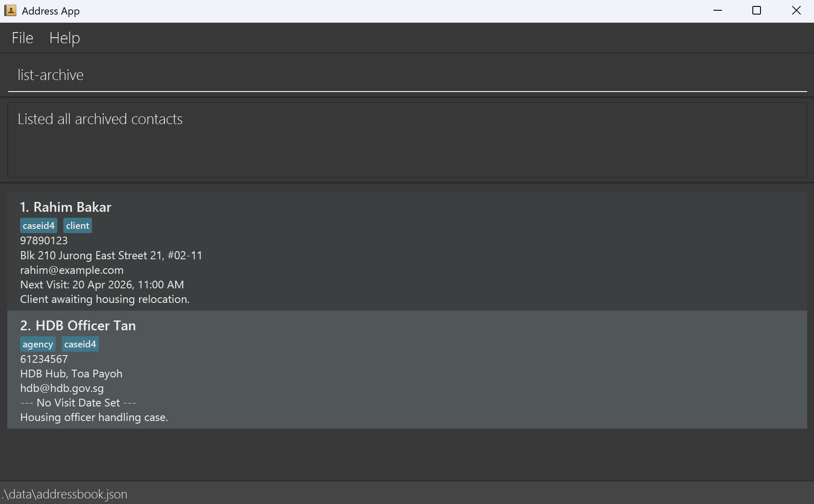Open the Help menu
Image resolution: width=814 pixels, height=504 pixels.
click(x=65, y=38)
